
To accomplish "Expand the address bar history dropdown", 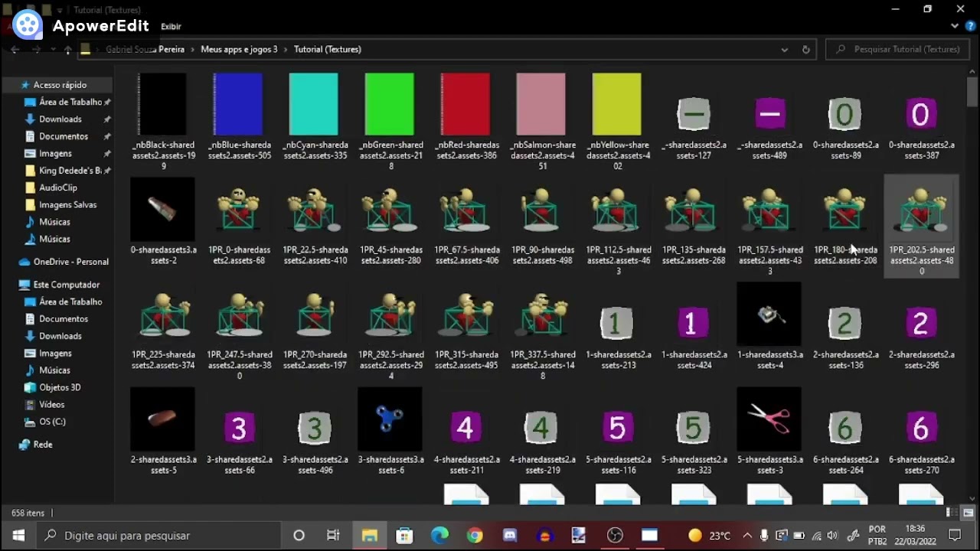I will click(x=784, y=49).
